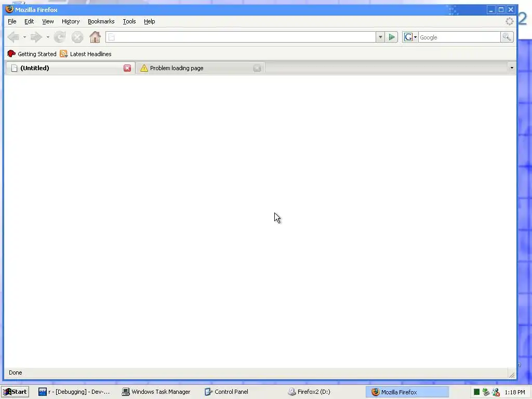Screen dimensions: 532x399
Task: Switch to Windows Task Manager
Action: 156,392
